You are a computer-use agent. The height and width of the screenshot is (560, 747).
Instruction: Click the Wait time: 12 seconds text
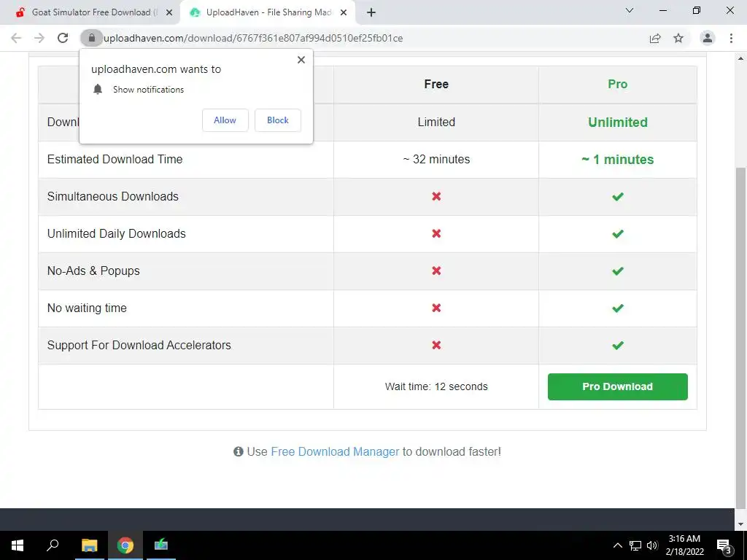436,386
